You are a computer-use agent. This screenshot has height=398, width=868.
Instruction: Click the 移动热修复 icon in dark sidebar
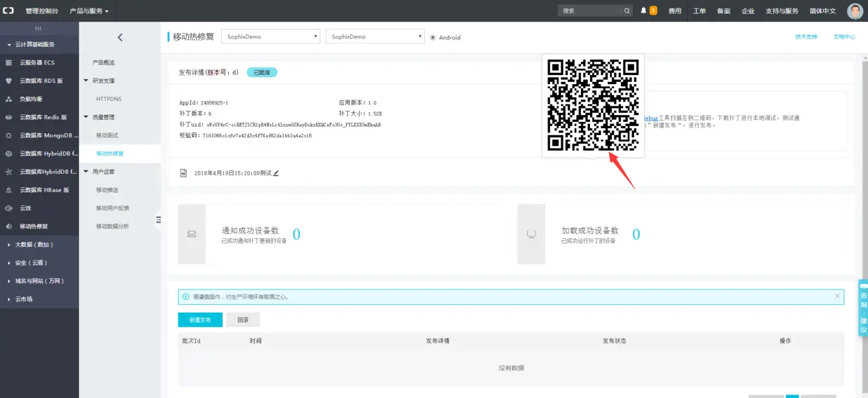(x=8, y=226)
